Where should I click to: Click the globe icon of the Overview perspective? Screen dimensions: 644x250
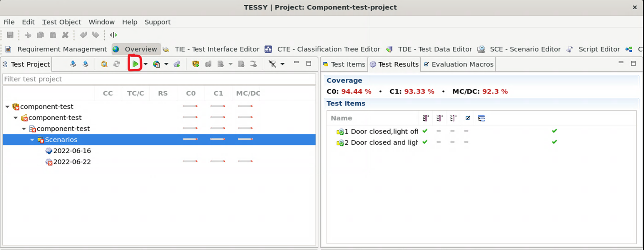(x=116, y=49)
